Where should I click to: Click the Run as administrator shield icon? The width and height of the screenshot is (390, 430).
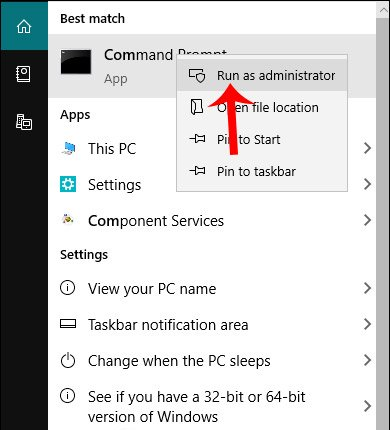[197, 75]
